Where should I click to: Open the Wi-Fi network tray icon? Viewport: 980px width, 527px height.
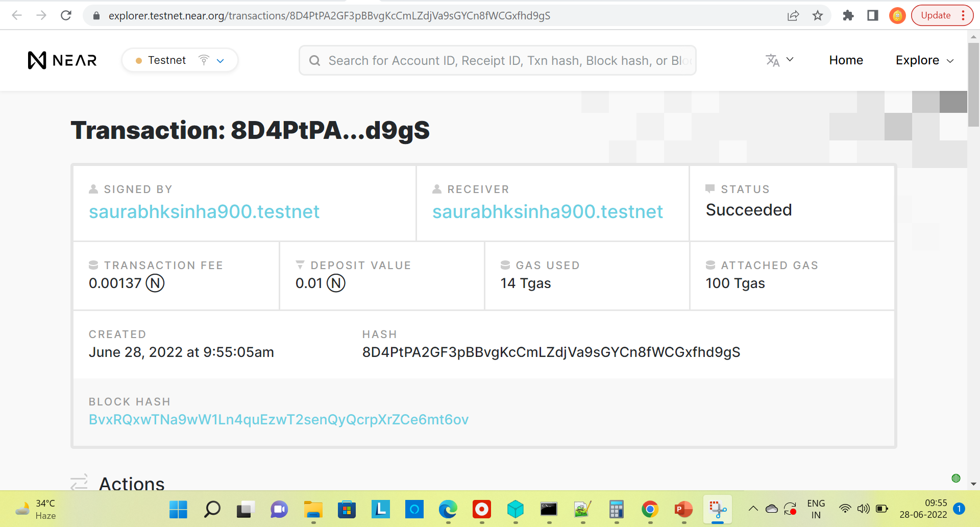pos(845,509)
